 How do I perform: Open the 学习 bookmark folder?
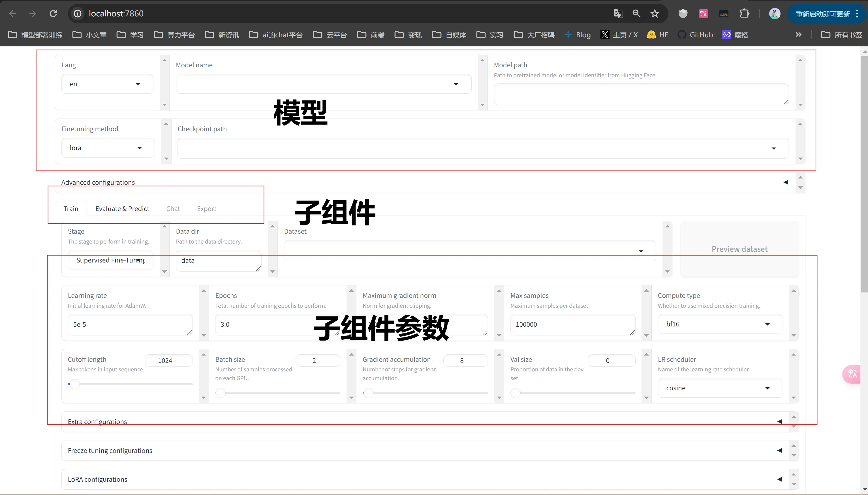tap(130, 35)
